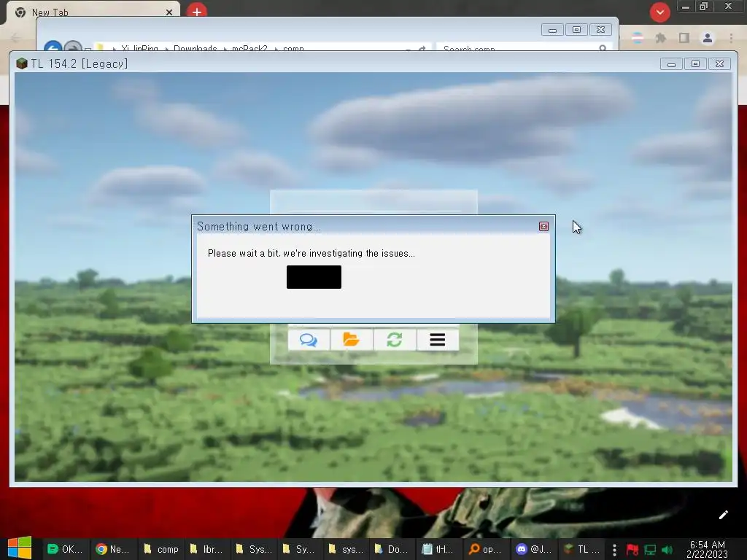The width and height of the screenshot is (747, 560).
Task: Maximize the File Explorer window
Action: 576,30
